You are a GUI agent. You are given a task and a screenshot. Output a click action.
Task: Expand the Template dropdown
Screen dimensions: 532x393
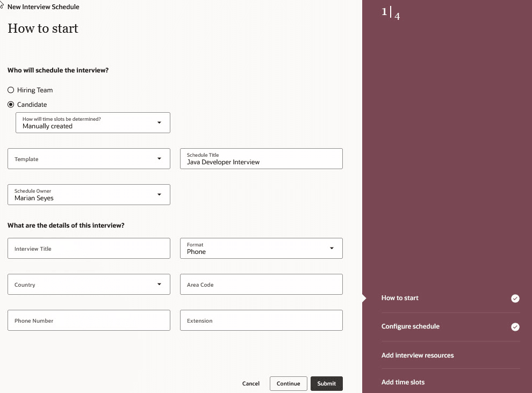(89, 159)
